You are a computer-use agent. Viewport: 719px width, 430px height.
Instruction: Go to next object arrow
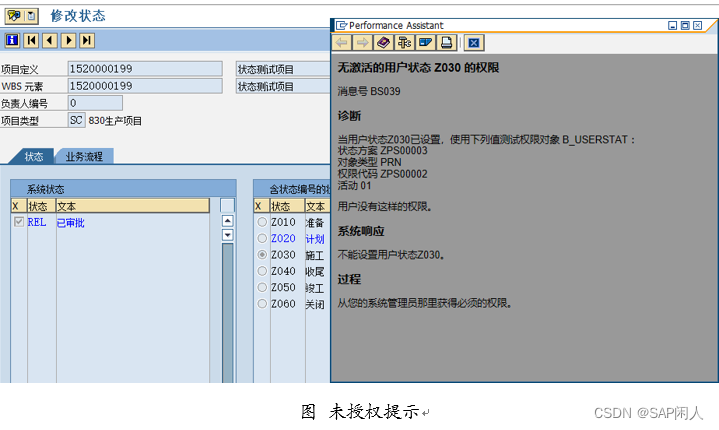click(x=68, y=41)
